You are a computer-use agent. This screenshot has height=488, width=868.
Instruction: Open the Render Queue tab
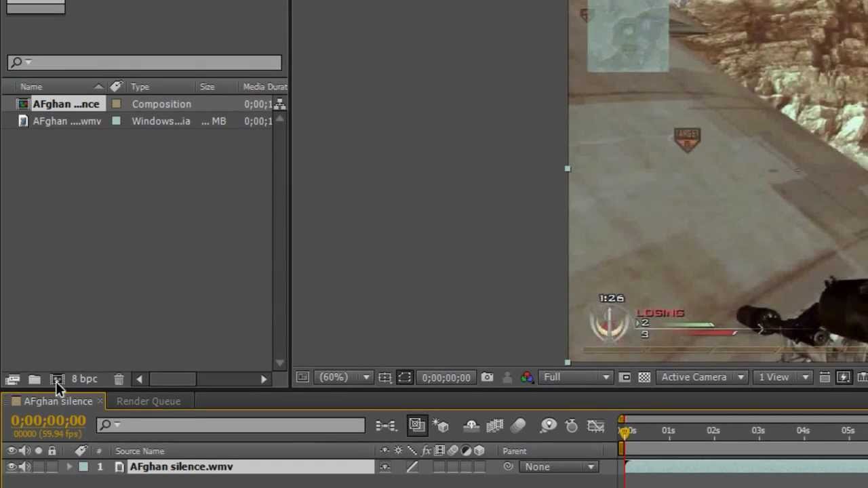pos(149,401)
